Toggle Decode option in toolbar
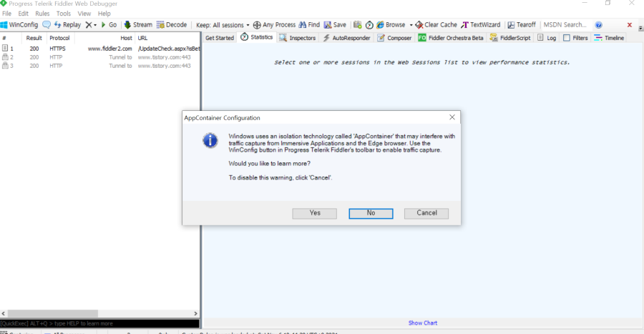The image size is (644, 334). pyautogui.click(x=172, y=24)
